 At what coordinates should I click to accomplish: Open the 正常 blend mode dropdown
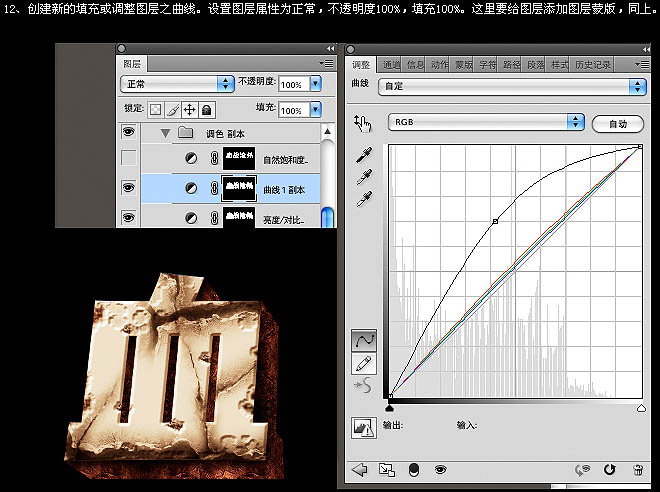176,84
